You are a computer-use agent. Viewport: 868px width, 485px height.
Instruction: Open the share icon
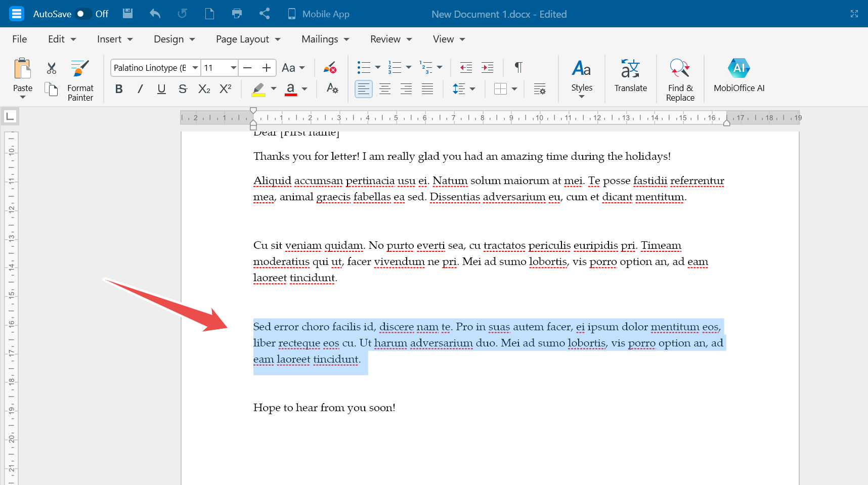tap(264, 14)
